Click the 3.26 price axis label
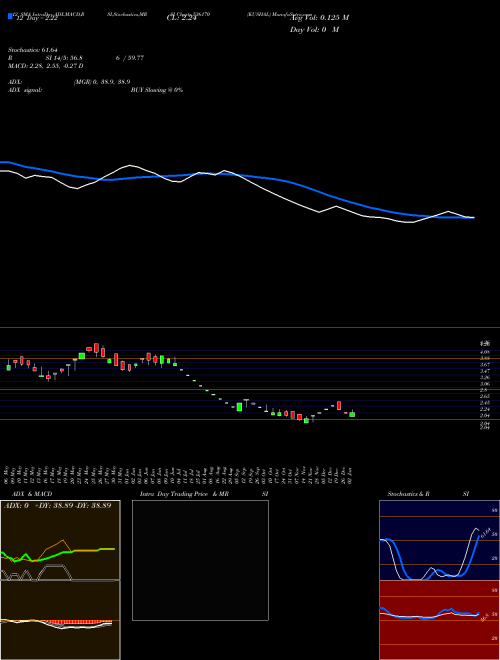Screen dimensions: 500x660 pyautogui.click(x=485, y=377)
